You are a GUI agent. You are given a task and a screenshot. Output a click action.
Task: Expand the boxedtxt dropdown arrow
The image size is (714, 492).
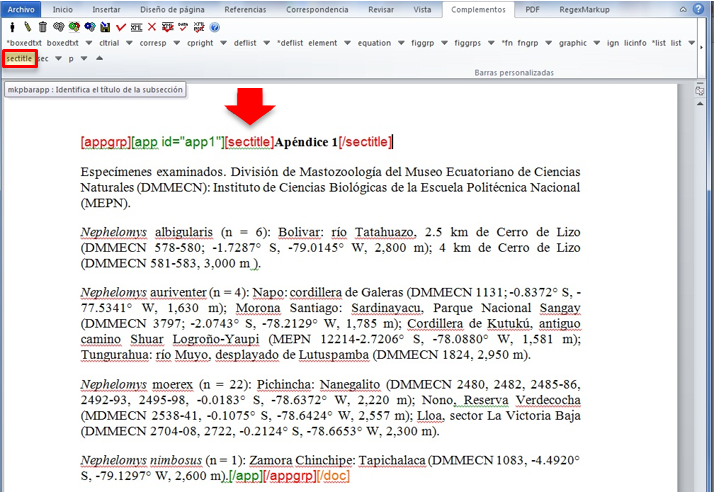(x=89, y=43)
